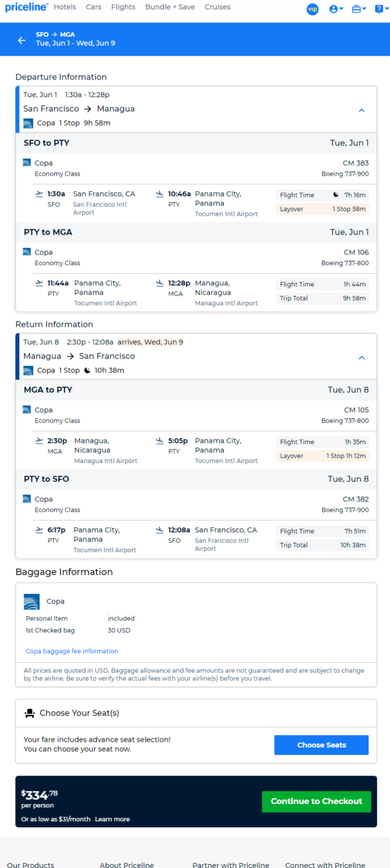Open the Cars menu item
Viewport: 390px width, 868px height.
[x=93, y=8]
